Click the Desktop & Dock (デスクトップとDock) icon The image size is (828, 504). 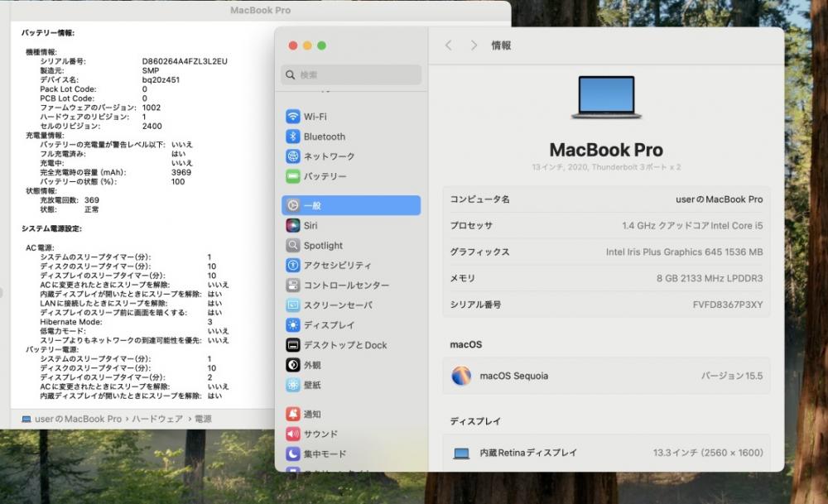tap(292, 345)
